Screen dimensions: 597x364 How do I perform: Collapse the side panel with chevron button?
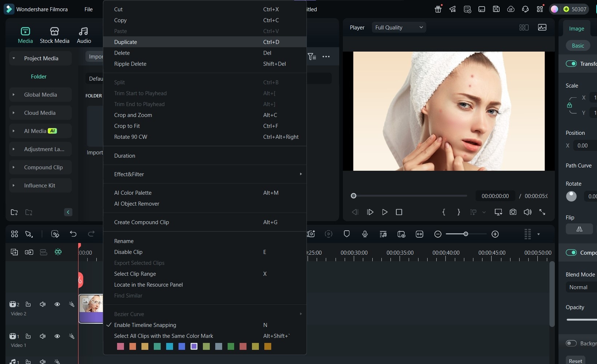pos(68,212)
